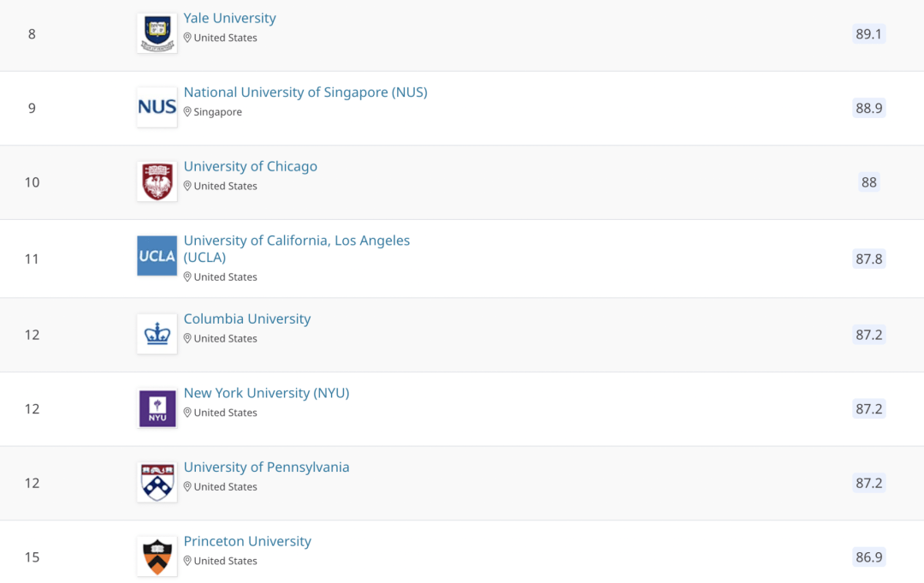Open the Columbia University link
Screen dimensions: 924x583
[247, 319]
